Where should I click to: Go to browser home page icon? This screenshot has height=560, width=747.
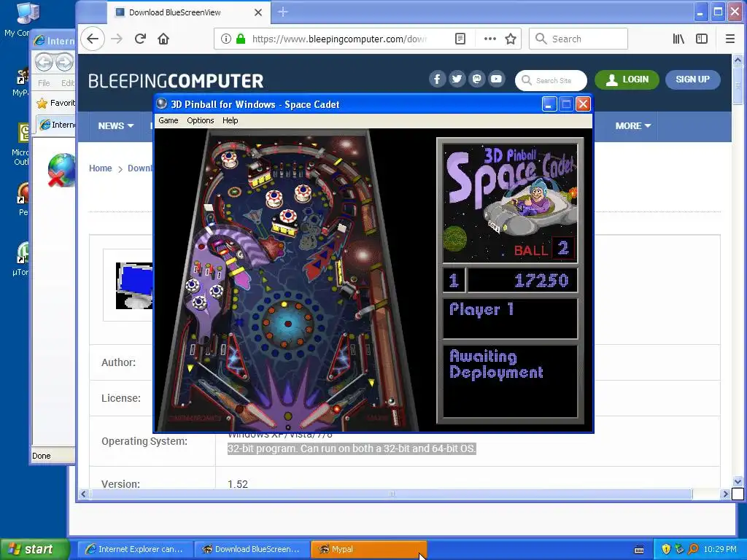[163, 39]
